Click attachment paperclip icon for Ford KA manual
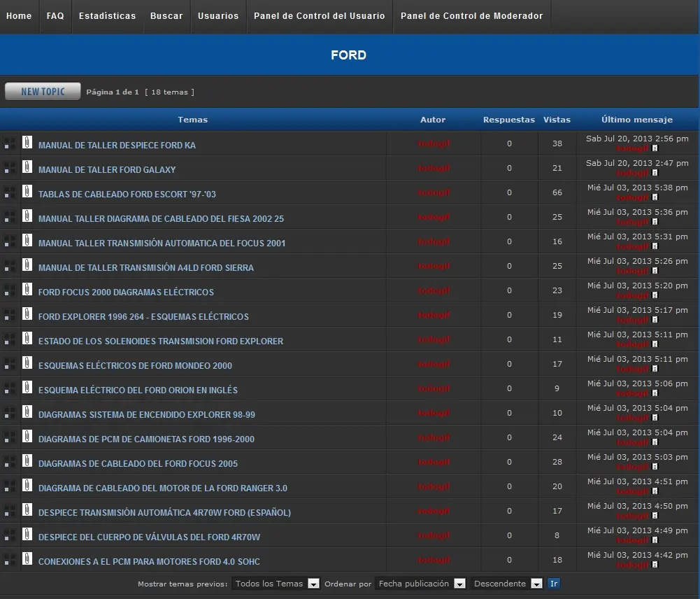 27,142
